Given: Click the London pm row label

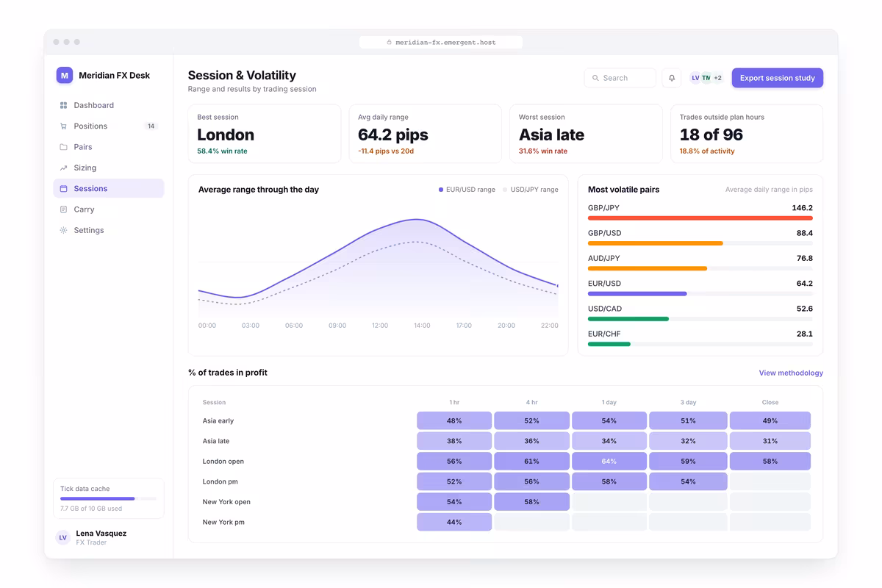Looking at the screenshot, I should coord(220,481).
